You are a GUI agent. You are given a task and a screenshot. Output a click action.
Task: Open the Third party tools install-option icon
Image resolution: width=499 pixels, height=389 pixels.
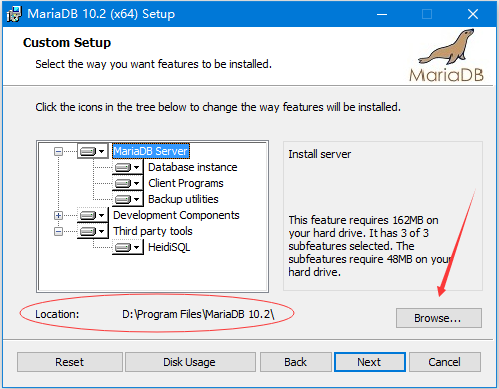coord(92,231)
